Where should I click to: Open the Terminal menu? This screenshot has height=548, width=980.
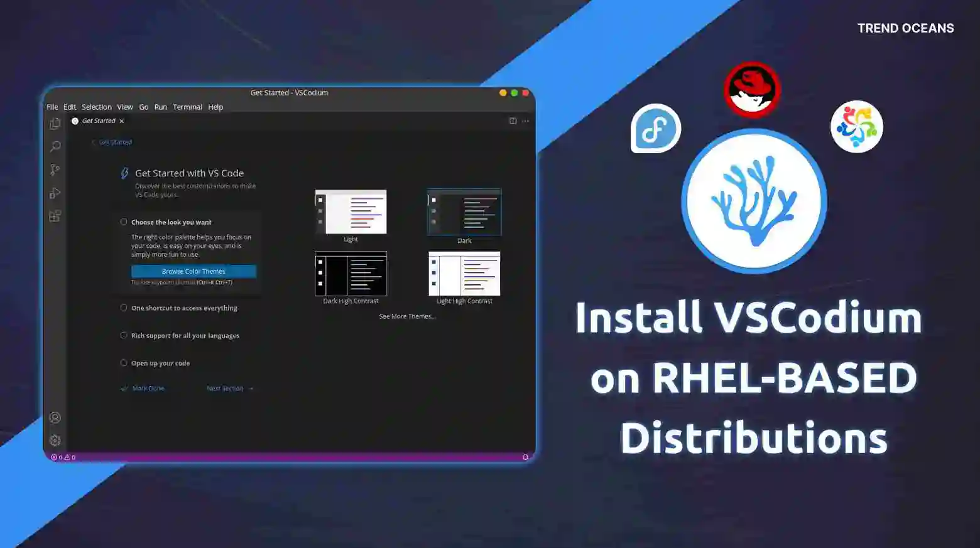pyautogui.click(x=187, y=107)
